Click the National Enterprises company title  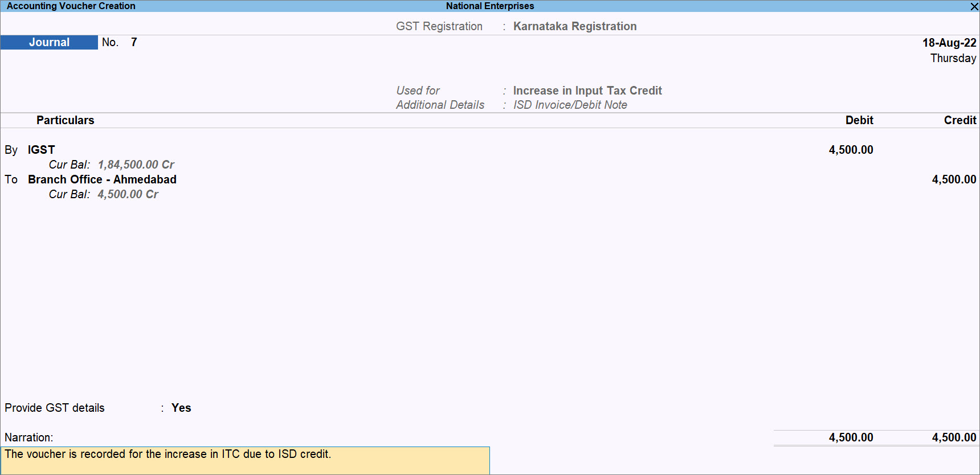490,6
